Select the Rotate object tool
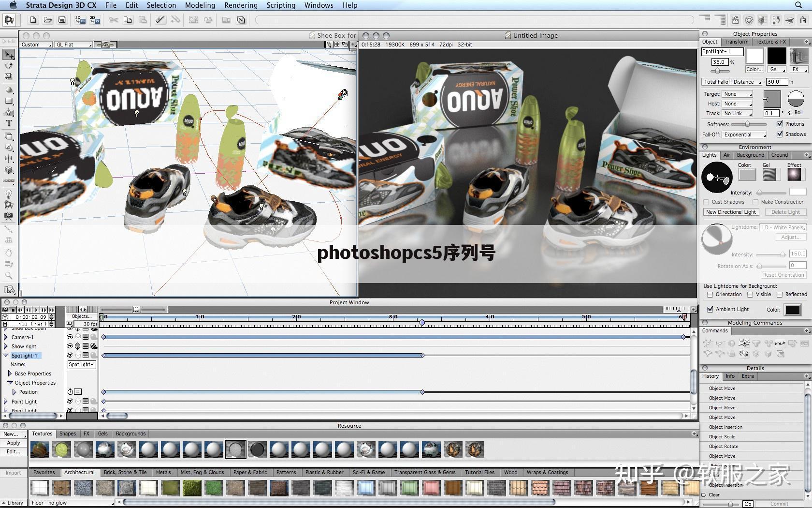This screenshot has width=812, height=508. pos(9,65)
